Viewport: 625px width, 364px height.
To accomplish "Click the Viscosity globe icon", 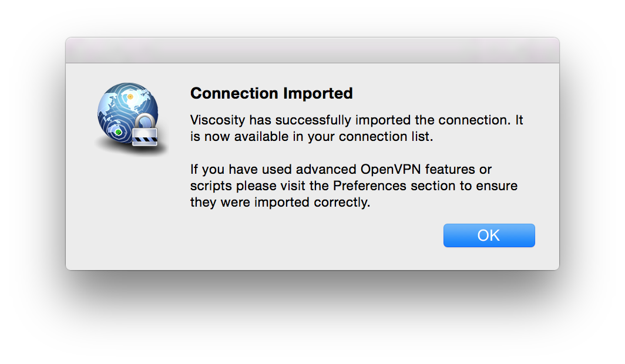I will [129, 114].
